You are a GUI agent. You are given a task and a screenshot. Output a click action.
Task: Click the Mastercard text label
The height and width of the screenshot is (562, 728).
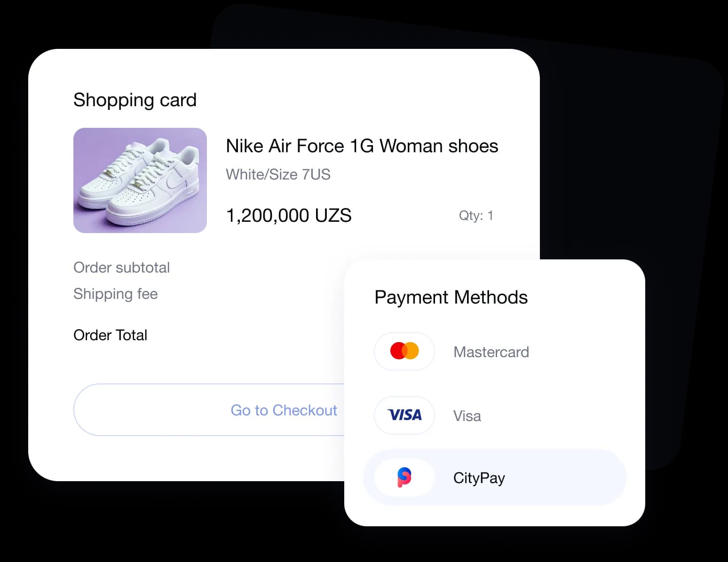click(x=491, y=352)
